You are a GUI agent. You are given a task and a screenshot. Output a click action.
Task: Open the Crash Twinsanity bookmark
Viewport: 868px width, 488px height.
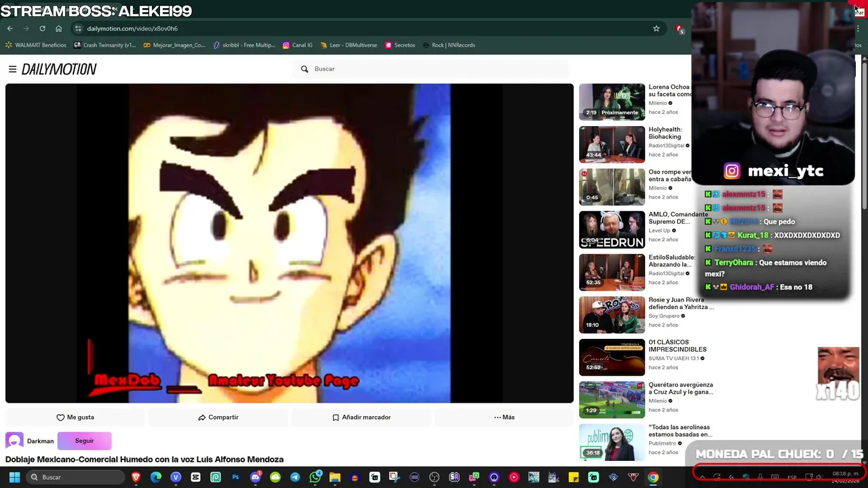click(x=104, y=45)
